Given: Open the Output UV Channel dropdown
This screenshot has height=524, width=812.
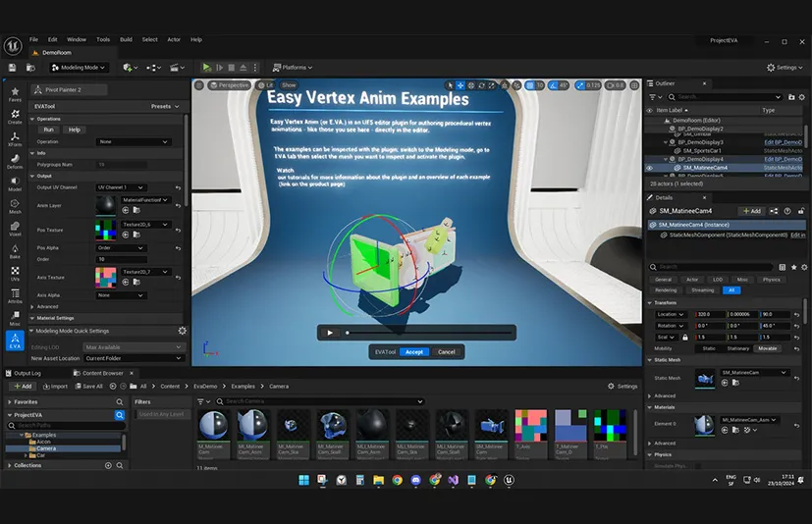Looking at the screenshot, I should (121, 187).
